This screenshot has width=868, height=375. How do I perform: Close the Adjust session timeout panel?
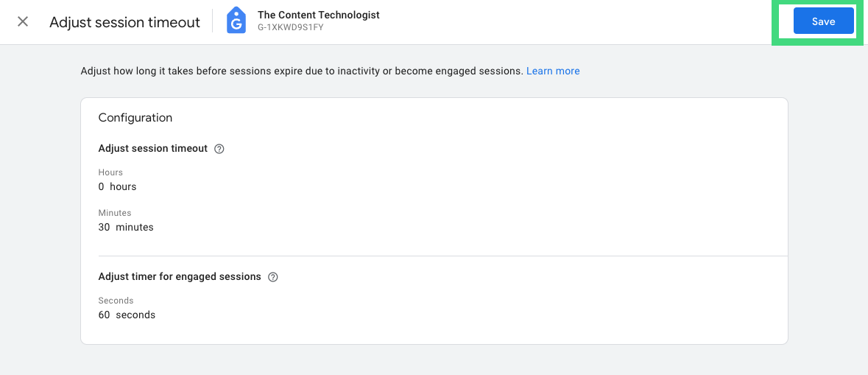pos(23,22)
